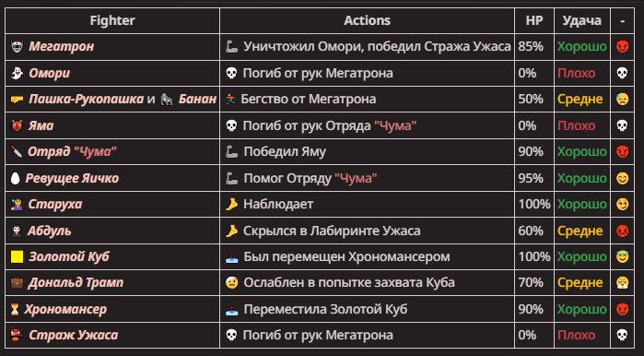This screenshot has width=644, height=356.
Task: Click the red "Чума" link in Яма's action
Action: click(395, 125)
